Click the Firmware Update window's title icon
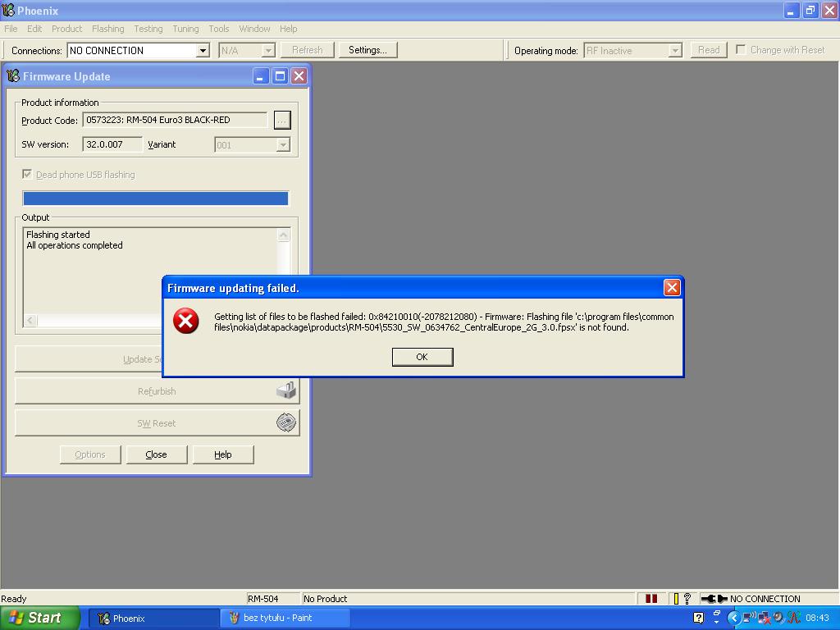 13,76
